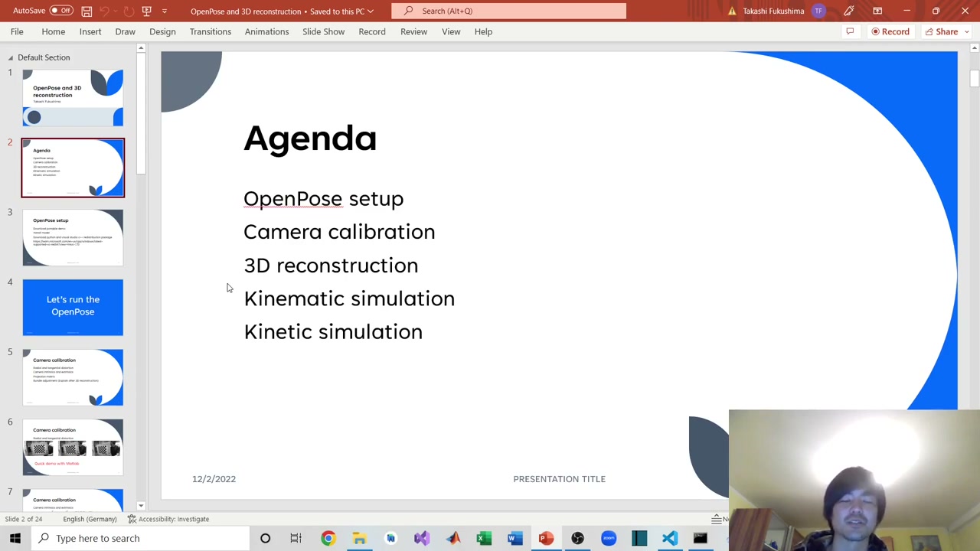Open OBS Studio from the taskbar
980x551 pixels.
(577, 538)
